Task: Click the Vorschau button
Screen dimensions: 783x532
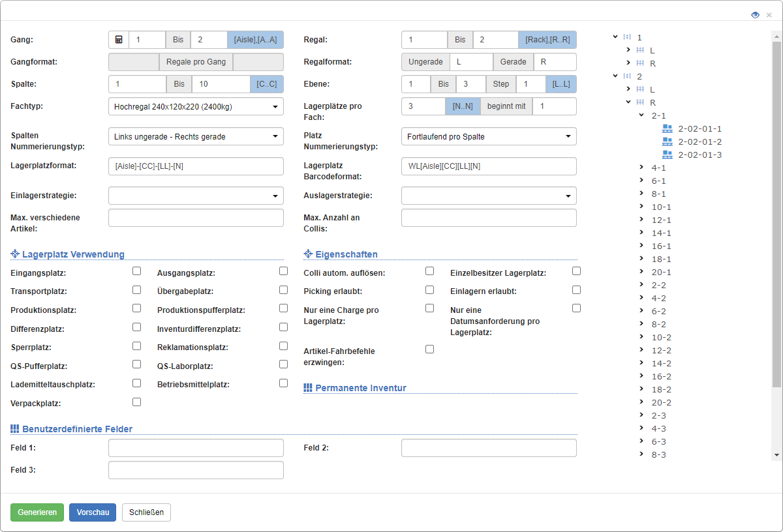Action: 92,512
